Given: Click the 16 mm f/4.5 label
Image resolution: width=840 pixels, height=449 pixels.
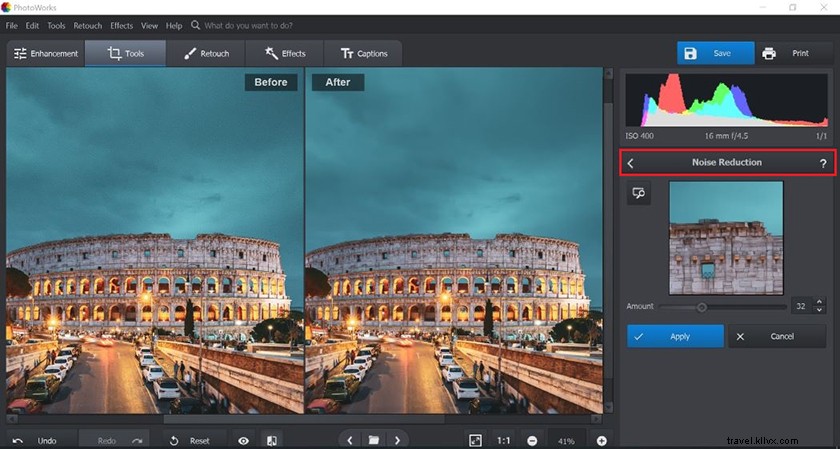Looking at the screenshot, I should [726, 136].
